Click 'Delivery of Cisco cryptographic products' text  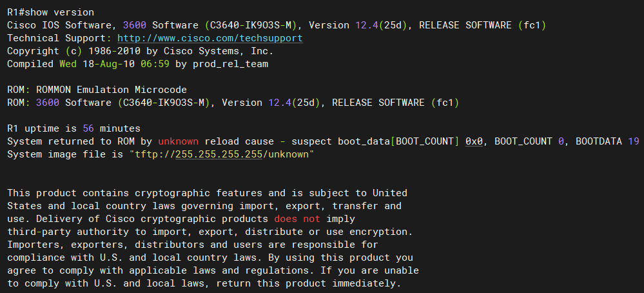[x=151, y=219]
